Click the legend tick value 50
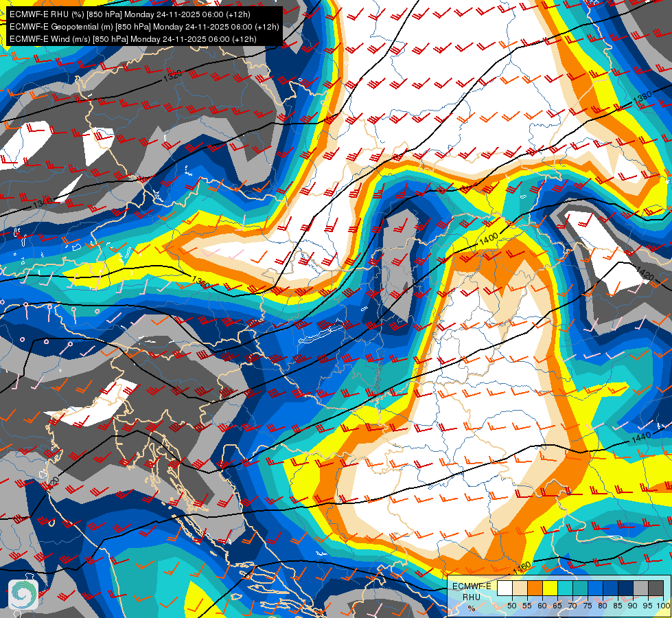 511,606
